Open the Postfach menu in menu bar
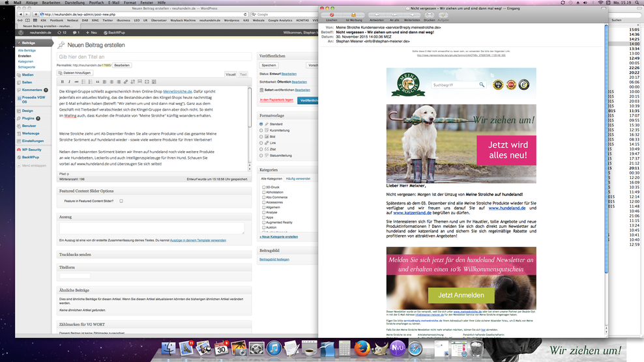The image size is (644, 362). pyautogui.click(x=96, y=3)
